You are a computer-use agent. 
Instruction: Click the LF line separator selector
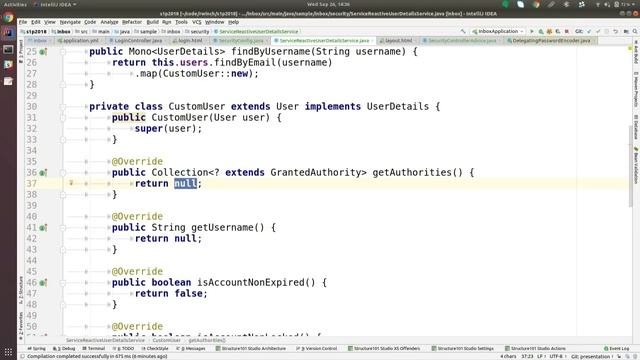coord(541,356)
